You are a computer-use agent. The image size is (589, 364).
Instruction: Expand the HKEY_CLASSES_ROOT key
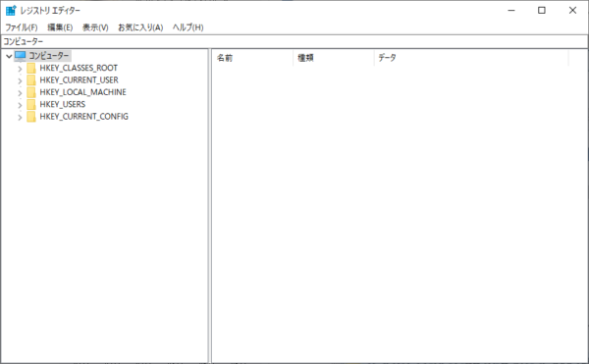(20, 69)
